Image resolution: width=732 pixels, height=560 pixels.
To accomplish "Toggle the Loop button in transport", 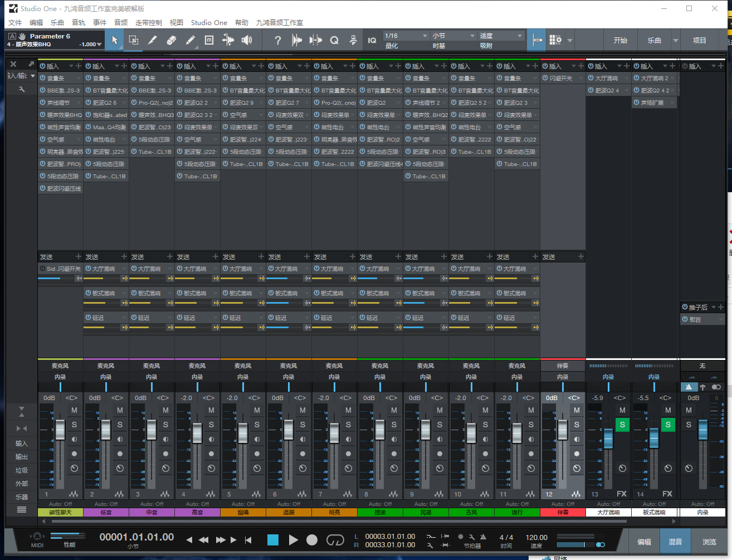I will [x=335, y=539].
